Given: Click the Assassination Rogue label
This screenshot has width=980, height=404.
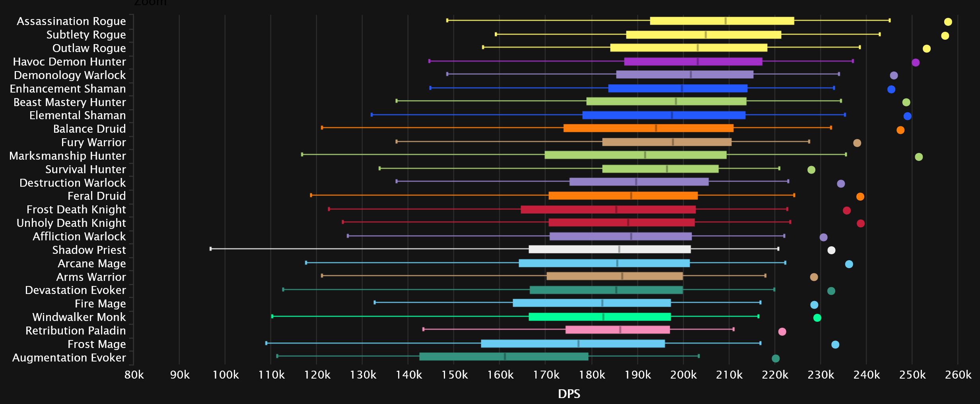Looking at the screenshot, I should click(x=71, y=21).
